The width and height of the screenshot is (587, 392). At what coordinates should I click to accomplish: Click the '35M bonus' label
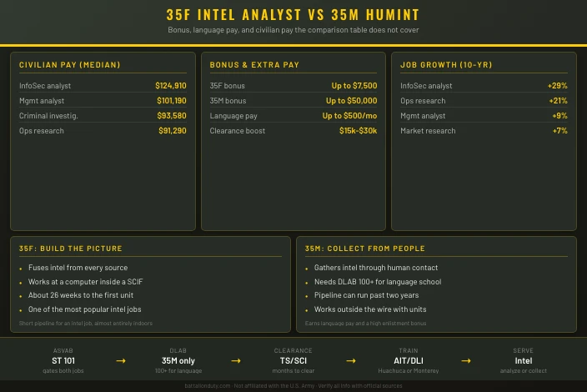pos(228,101)
